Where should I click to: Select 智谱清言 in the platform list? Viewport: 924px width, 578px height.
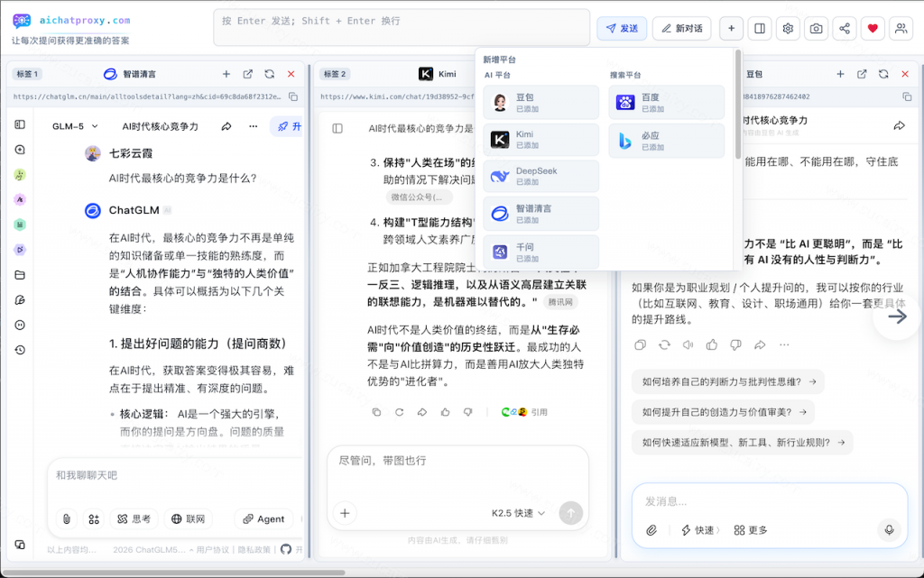541,214
